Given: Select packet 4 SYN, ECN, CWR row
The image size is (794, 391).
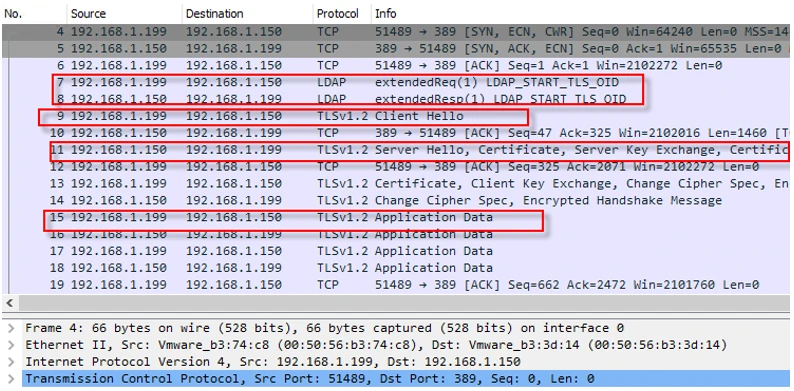Looking at the screenshot, I should click(x=397, y=32).
